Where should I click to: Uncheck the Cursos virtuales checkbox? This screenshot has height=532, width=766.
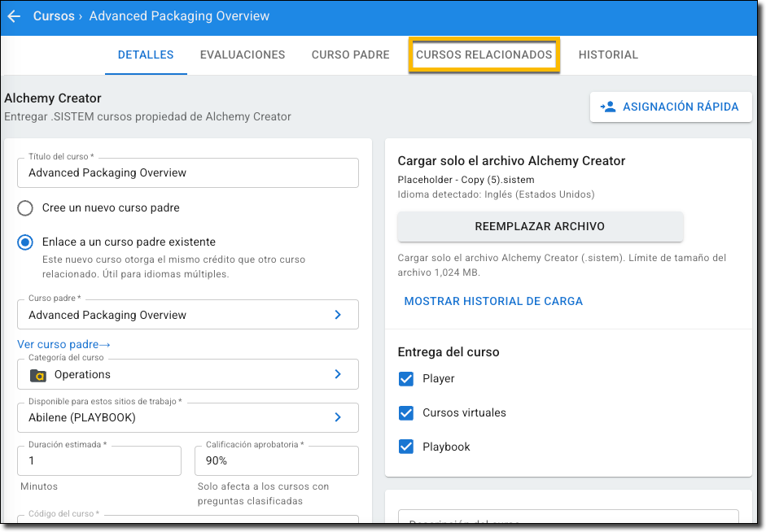406,413
